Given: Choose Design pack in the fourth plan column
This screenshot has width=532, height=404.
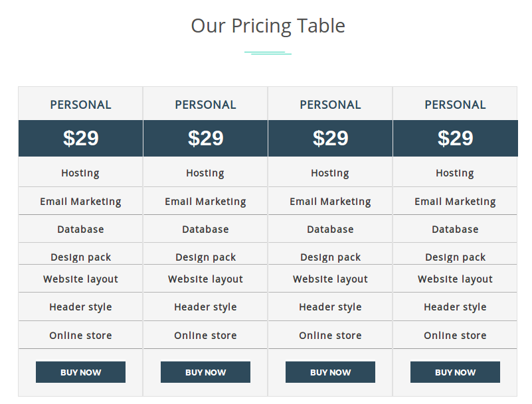Looking at the screenshot, I should (455, 257).
